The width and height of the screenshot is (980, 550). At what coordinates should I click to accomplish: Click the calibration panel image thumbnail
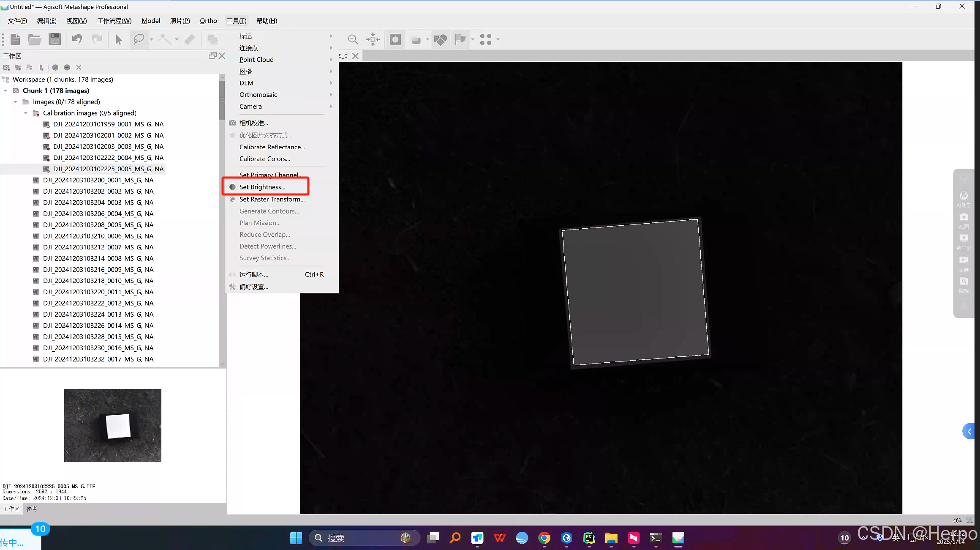pos(112,425)
